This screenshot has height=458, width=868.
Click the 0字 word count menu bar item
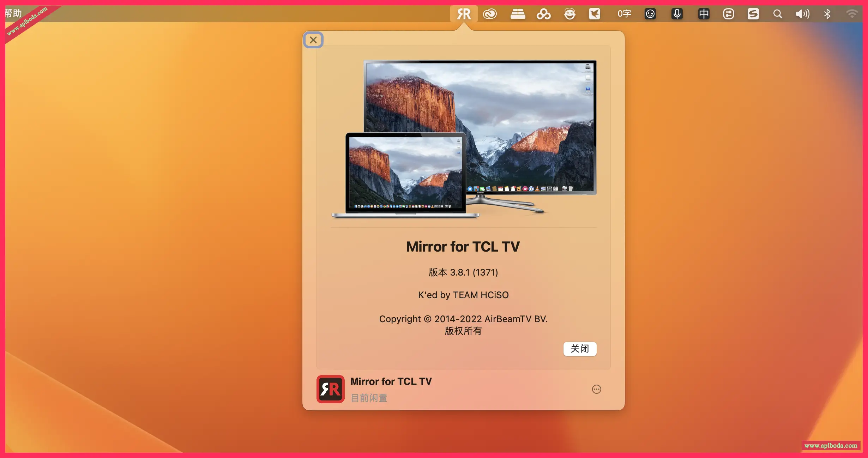point(624,14)
